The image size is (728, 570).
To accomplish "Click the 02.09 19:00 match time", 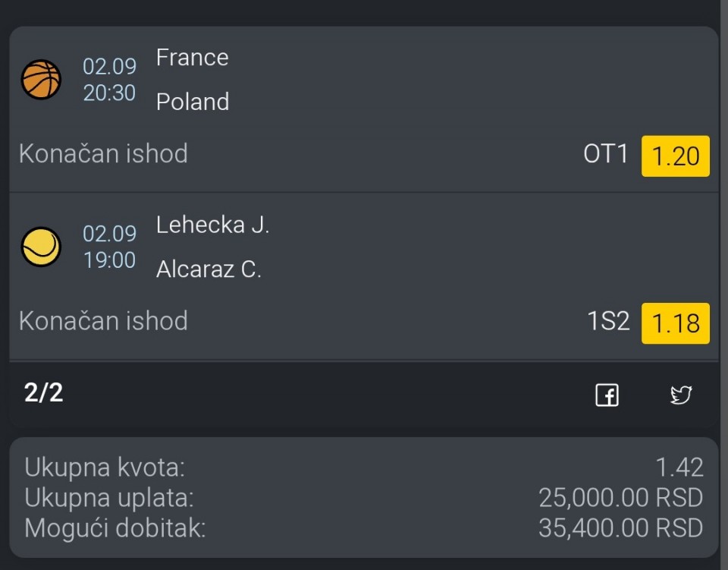I will [x=109, y=247].
